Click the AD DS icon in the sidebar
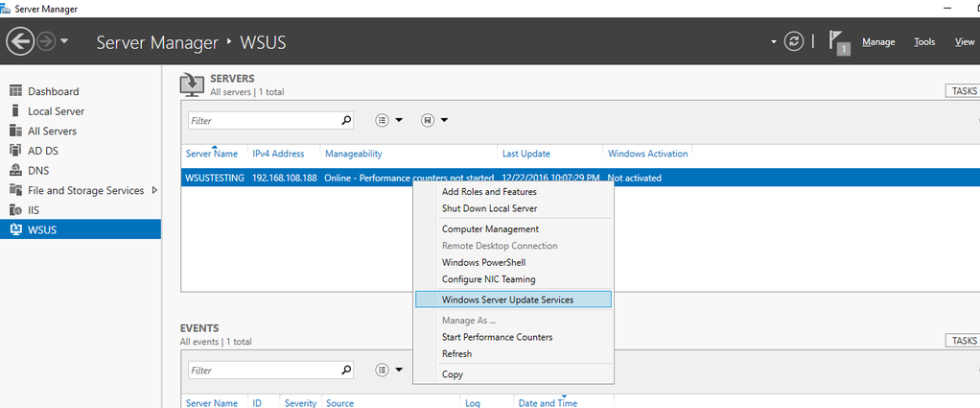Viewport: 980px width, 408px height. [x=16, y=151]
